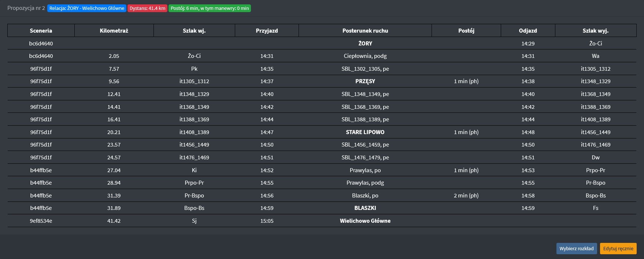This screenshot has height=259, width=644.
Task: Click the Propozycja nr 2 heading
Action: point(26,8)
